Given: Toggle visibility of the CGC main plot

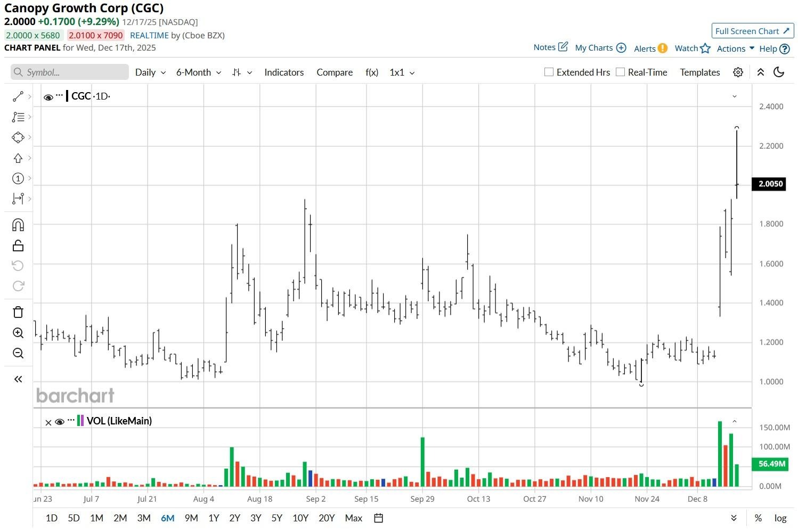Looking at the screenshot, I should pos(48,97).
